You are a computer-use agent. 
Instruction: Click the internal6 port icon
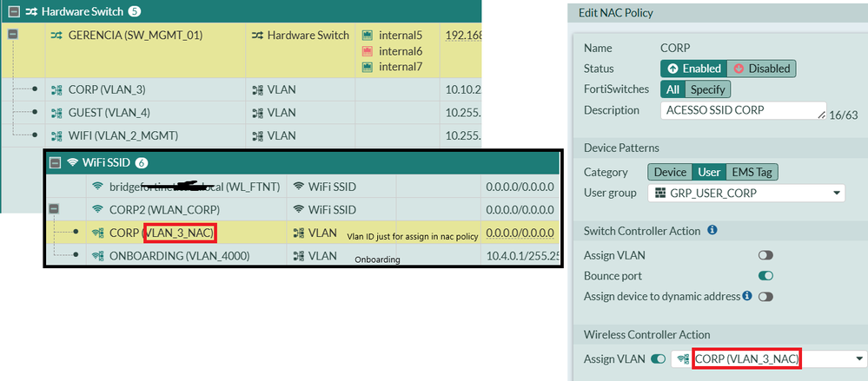[367, 51]
